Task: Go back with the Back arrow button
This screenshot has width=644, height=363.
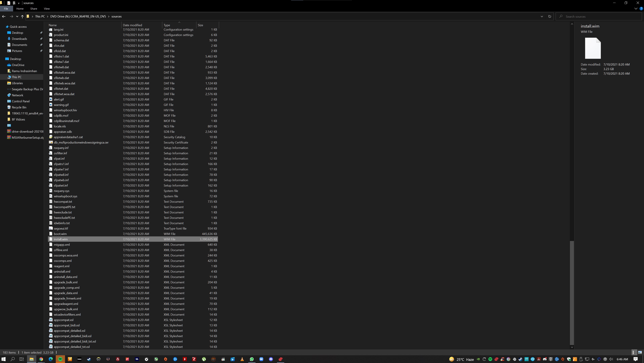Action: (x=4, y=16)
